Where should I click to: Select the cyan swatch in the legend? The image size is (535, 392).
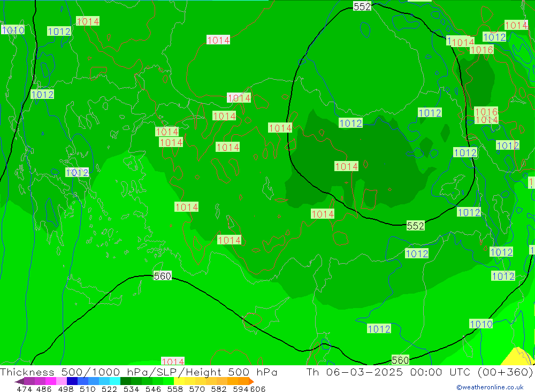[x=115, y=381]
